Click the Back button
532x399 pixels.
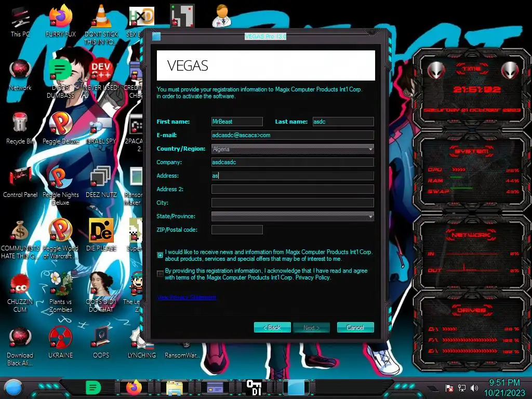pos(272,327)
